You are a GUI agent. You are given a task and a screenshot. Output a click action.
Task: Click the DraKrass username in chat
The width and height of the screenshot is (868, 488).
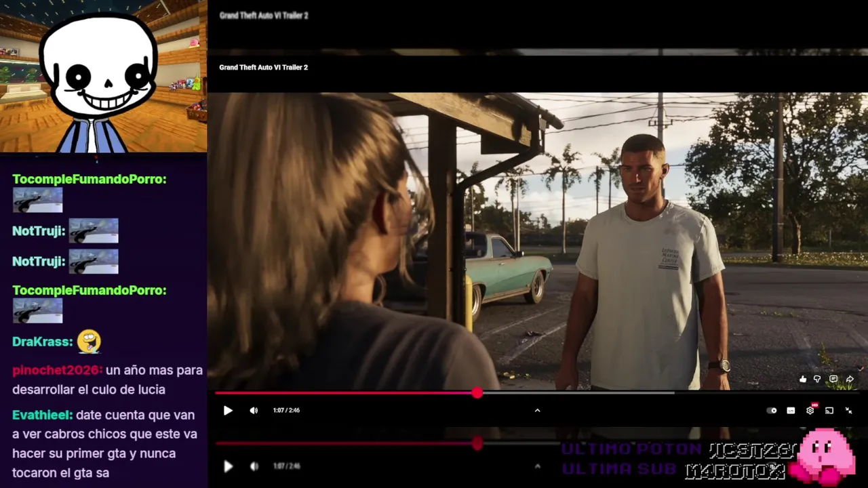click(41, 342)
